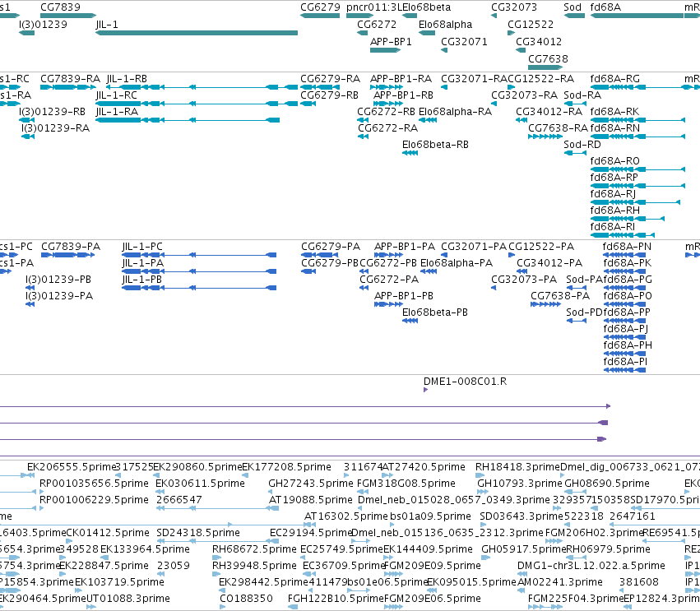The width and height of the screenshot is (700, 611).
Task: Click the CG6272-RB transcript label
Action: coord(386,112)
